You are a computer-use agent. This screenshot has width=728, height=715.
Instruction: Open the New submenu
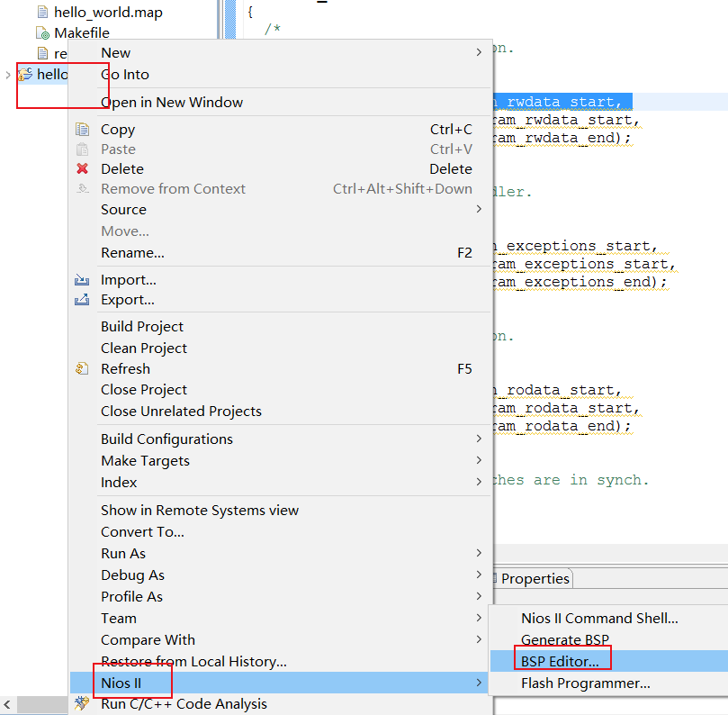click(x=281, y=52)
